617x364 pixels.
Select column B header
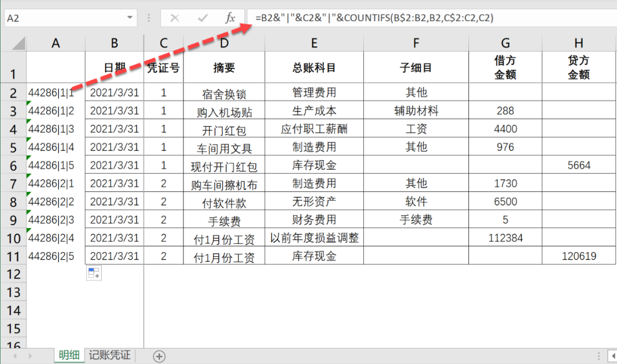pyautogui.click(x=114, y=43)
